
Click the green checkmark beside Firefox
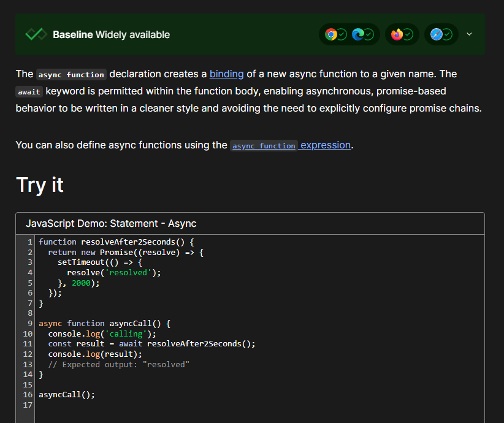click(408, 34)
